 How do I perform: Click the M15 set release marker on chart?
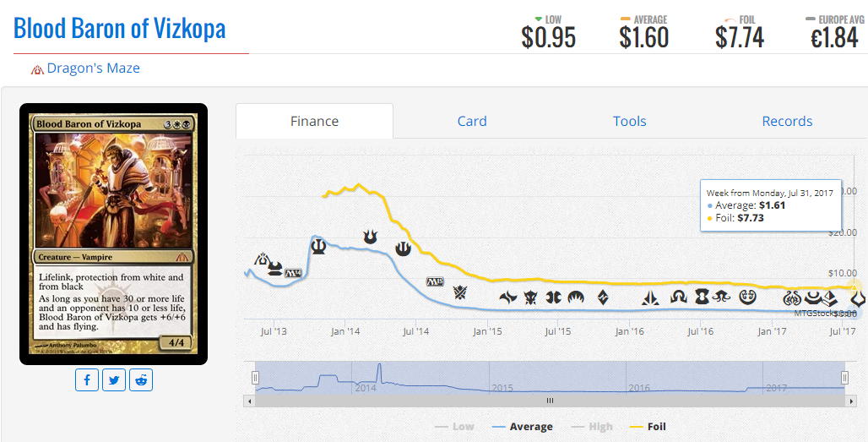pyautogui.click(x=435, y=282)
